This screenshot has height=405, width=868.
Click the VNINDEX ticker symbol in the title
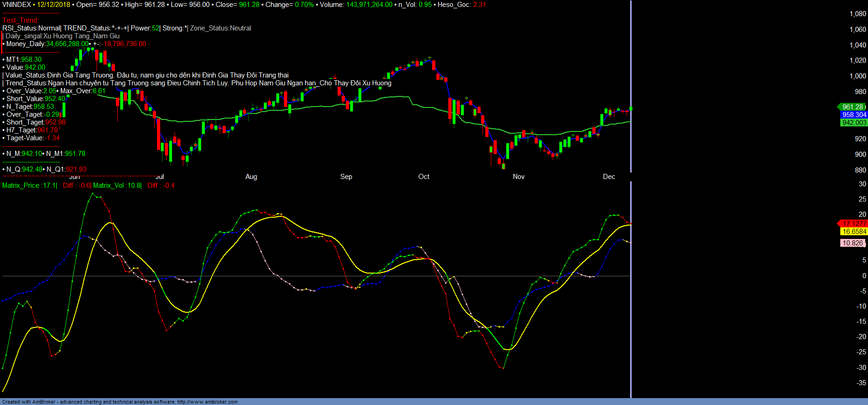coord(17,5)
